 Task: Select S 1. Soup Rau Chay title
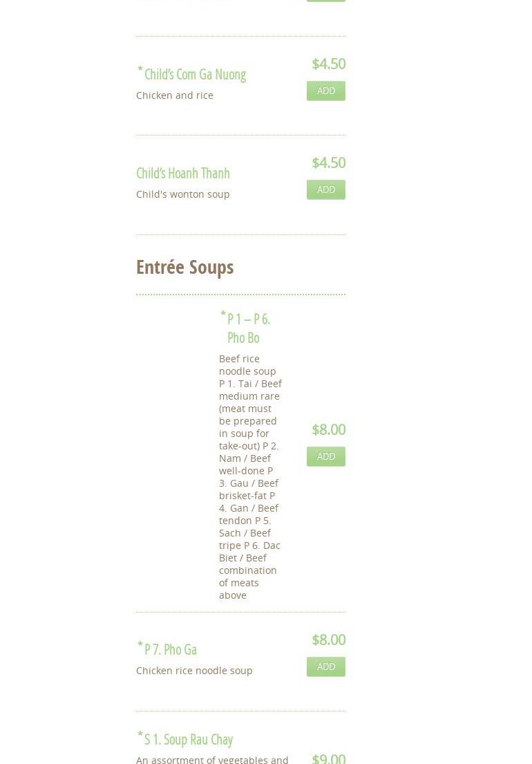click(189, 740)
